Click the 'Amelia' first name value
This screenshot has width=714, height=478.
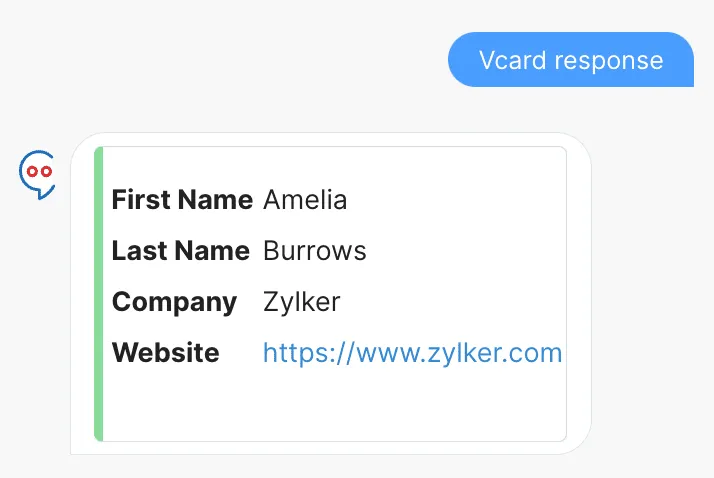coord(305,200)
